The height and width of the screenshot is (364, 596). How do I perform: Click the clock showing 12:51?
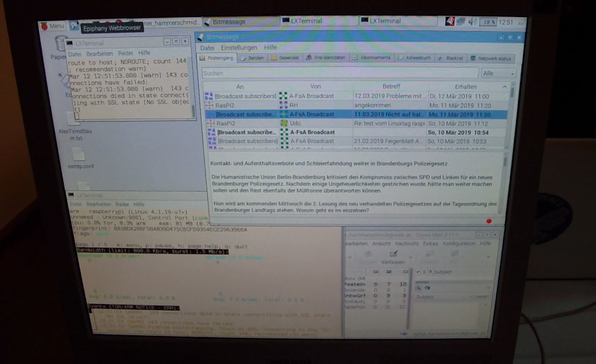(505, 22)
